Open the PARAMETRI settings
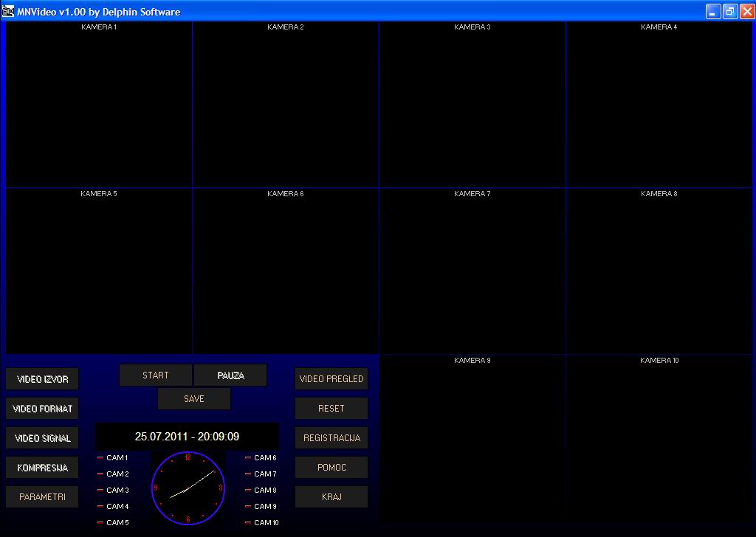Image resolution: width=756 pixels, height=537 pixels. pyautogui.click(x=42, y=496)
